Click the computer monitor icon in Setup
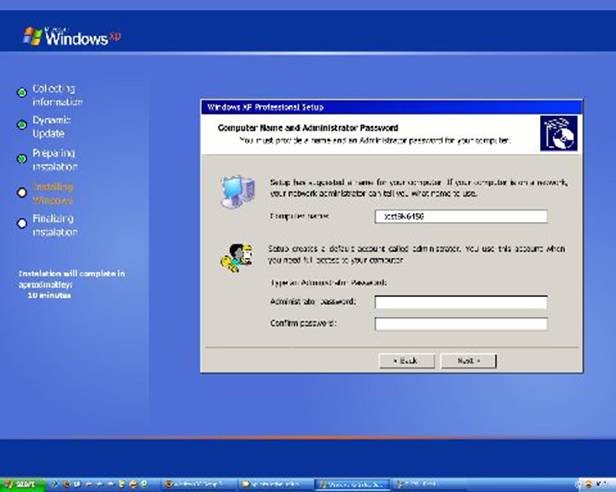616x492 pixels. (x=238, y=192)
